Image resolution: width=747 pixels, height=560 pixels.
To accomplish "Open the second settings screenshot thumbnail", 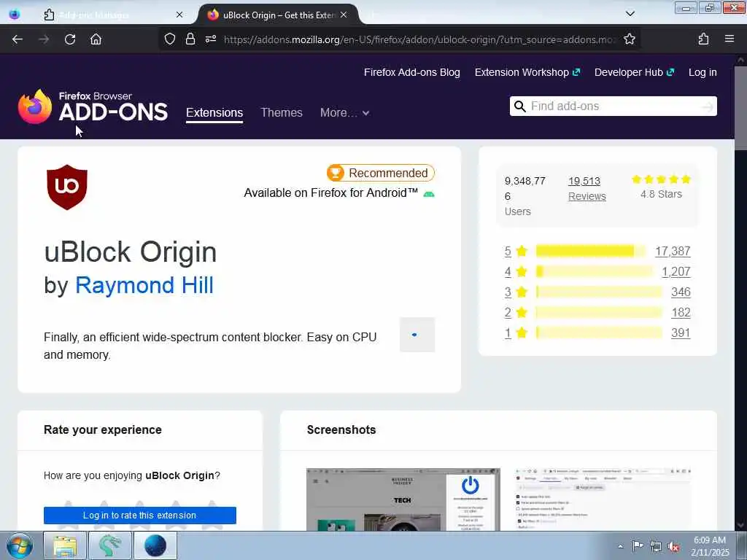I will point(603,499).
